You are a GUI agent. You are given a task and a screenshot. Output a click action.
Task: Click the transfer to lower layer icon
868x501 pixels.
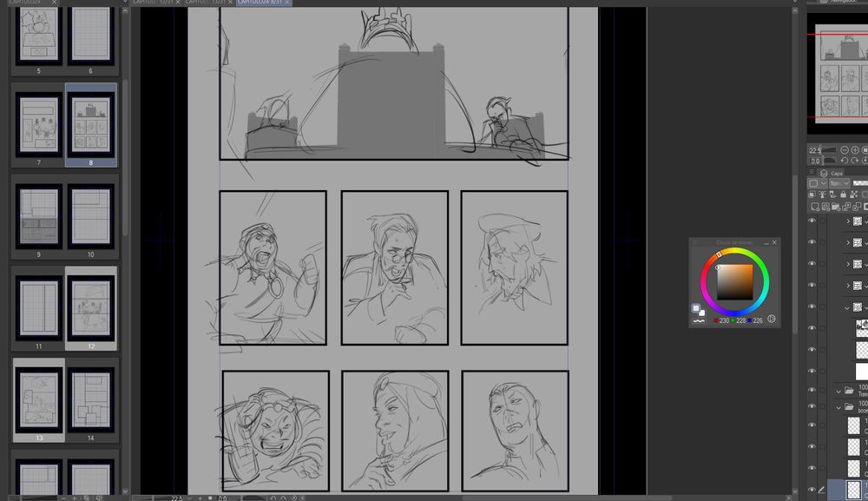(x=845, y=208)
